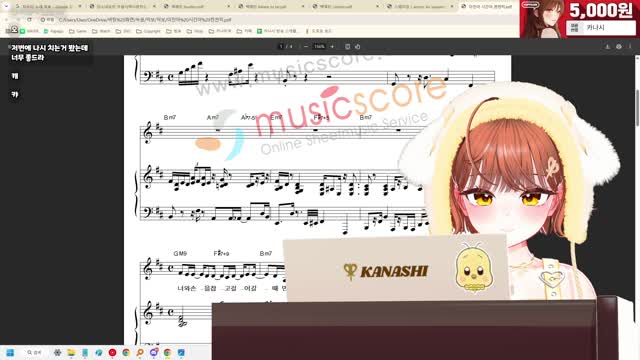Zoom out the PDF with minus button
The width and height of the screenshot is (640, 360).
[306, 47]
